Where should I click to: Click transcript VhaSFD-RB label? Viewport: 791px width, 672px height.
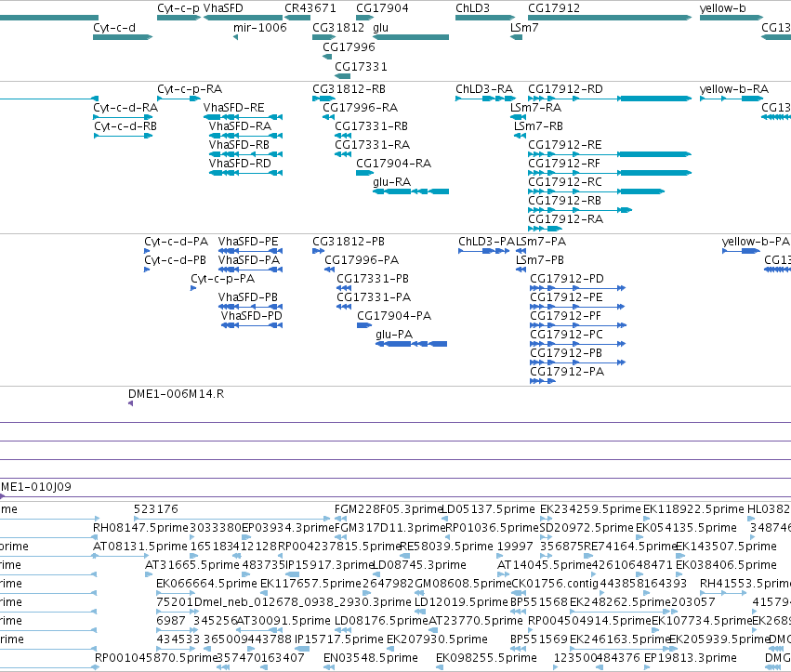tap(239, 145)
